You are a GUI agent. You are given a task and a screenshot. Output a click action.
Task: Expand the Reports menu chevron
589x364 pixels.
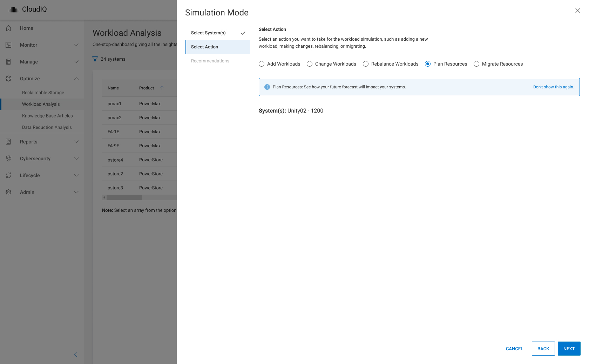(76, 142)
